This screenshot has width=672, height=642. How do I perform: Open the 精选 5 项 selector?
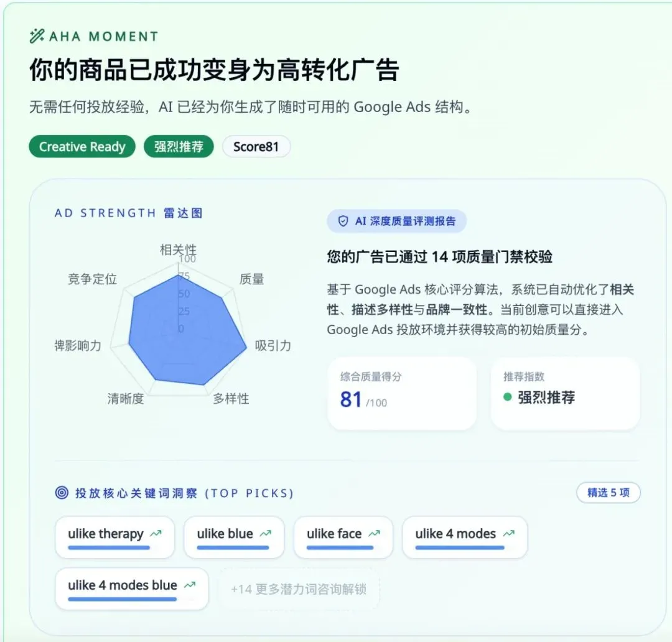tap(608, 493)
